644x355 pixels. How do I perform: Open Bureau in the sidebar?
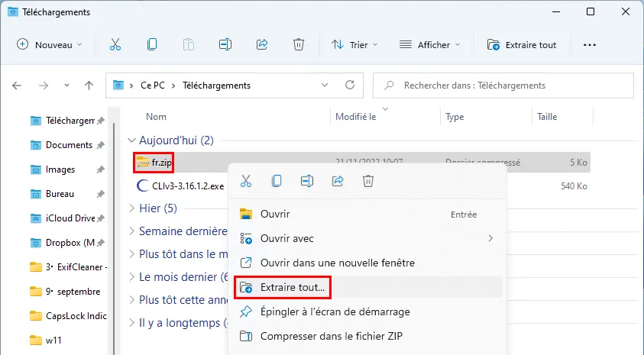coord(60,194)
